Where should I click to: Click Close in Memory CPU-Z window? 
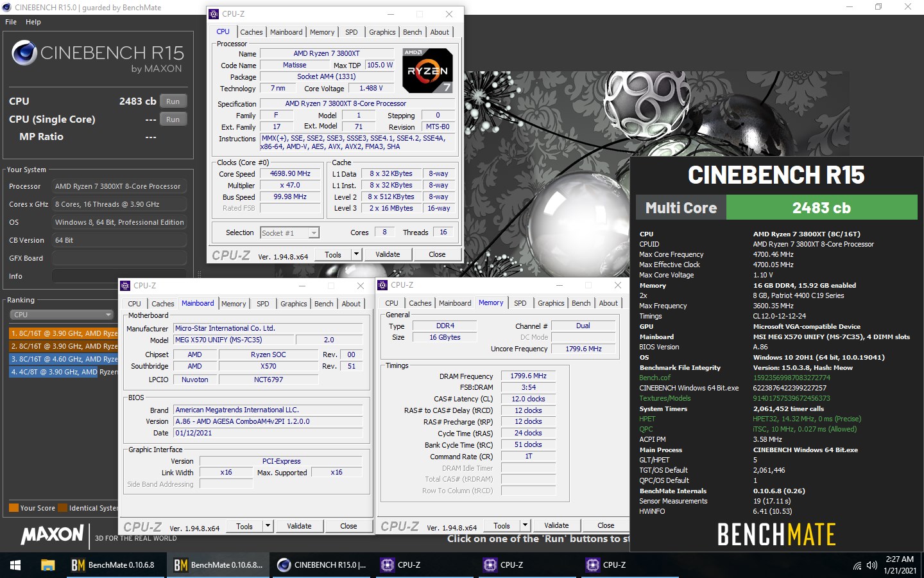[x=606, y=525]
